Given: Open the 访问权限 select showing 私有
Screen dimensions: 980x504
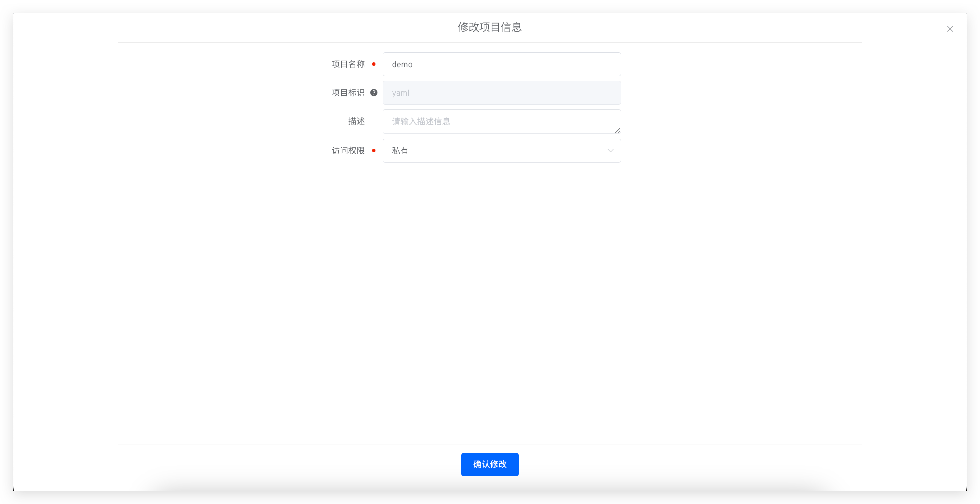Looking at the screenshot, I should tap(501, 151).
